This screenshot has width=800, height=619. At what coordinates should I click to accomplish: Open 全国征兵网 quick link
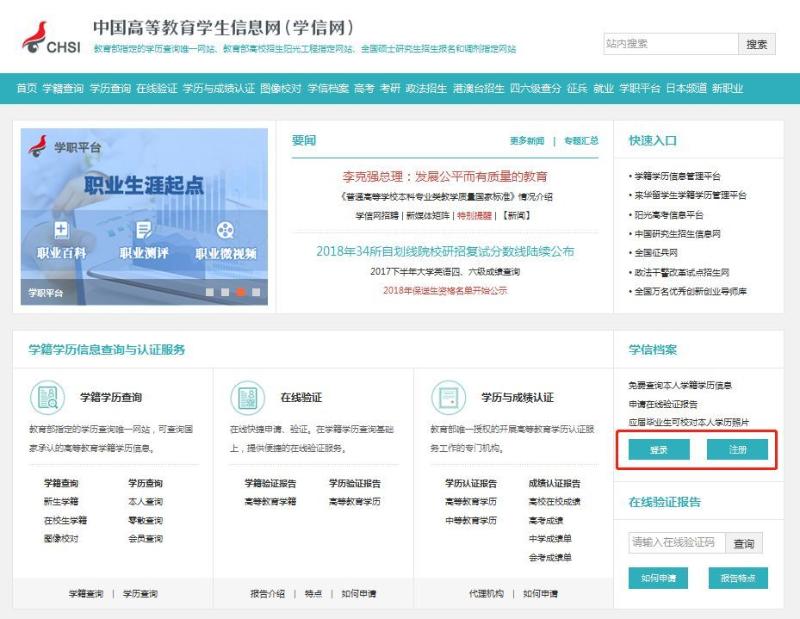[x=656, y=253]
